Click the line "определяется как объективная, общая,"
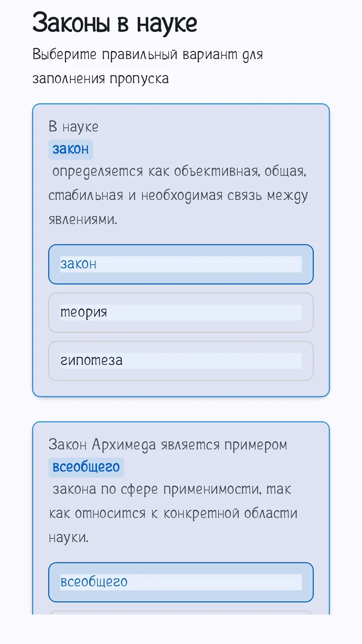 tap(179, 172)
